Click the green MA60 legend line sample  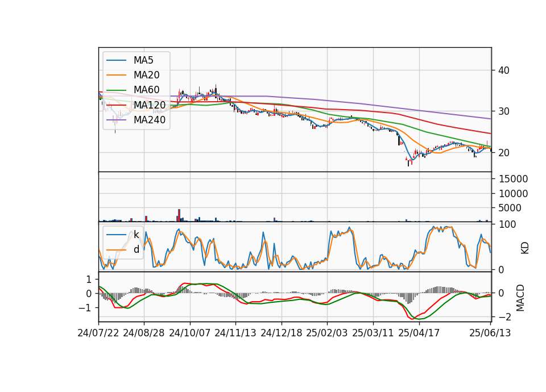[x=116, y=90]
